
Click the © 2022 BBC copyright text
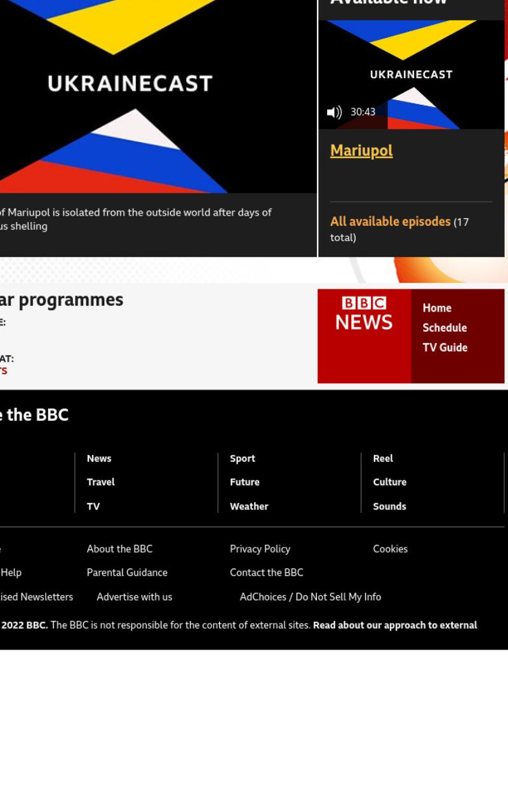pos(24,625)
